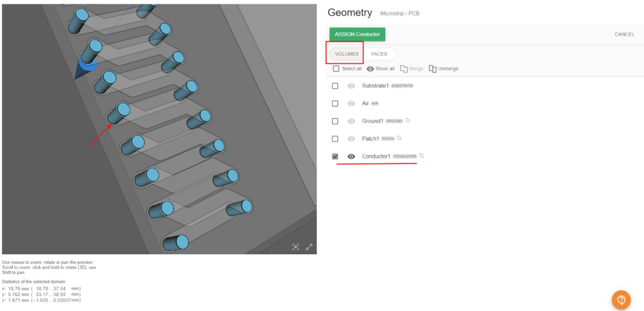Select the VOLUMES tab
The height and width of the screenshot is (311, 644).
click(x=346, y=54)
